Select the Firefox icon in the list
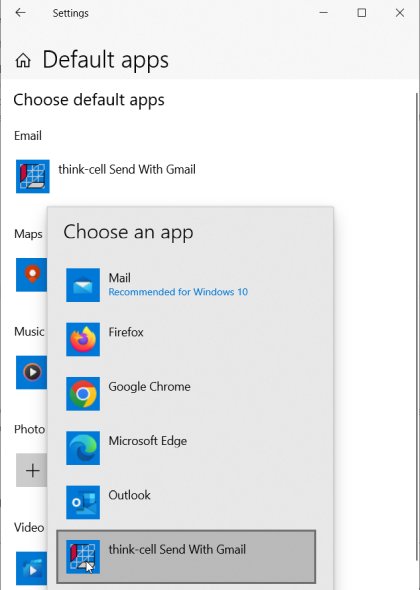 (x=83, y=339)
